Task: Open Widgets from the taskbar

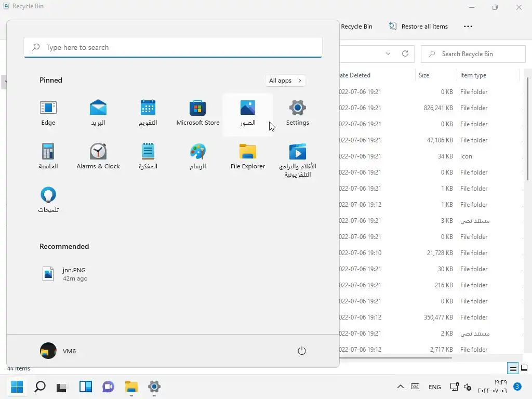Action: coord(86,387)
